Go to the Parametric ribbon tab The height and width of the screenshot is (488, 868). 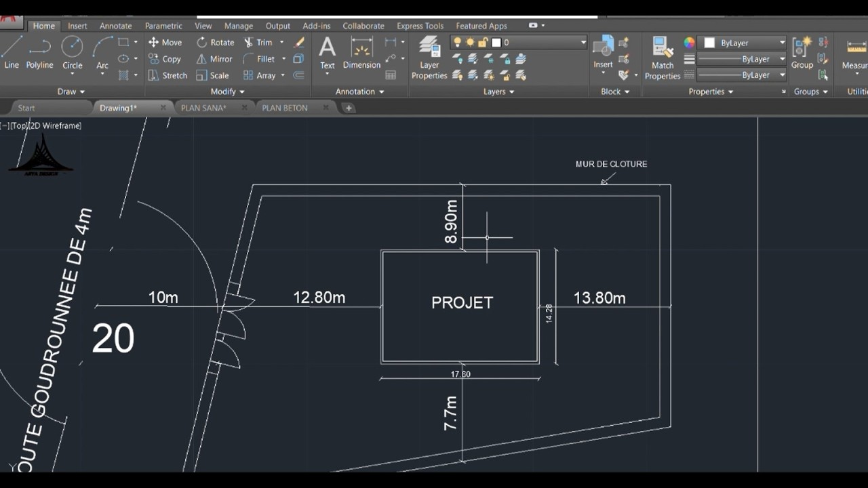tap(163, 26)
